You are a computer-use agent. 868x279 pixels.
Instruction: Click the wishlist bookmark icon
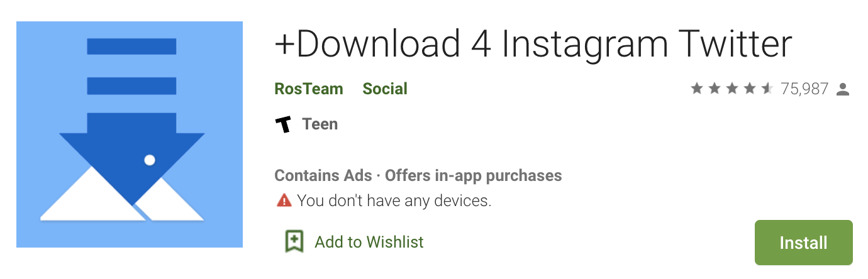[x=294, y=241]
